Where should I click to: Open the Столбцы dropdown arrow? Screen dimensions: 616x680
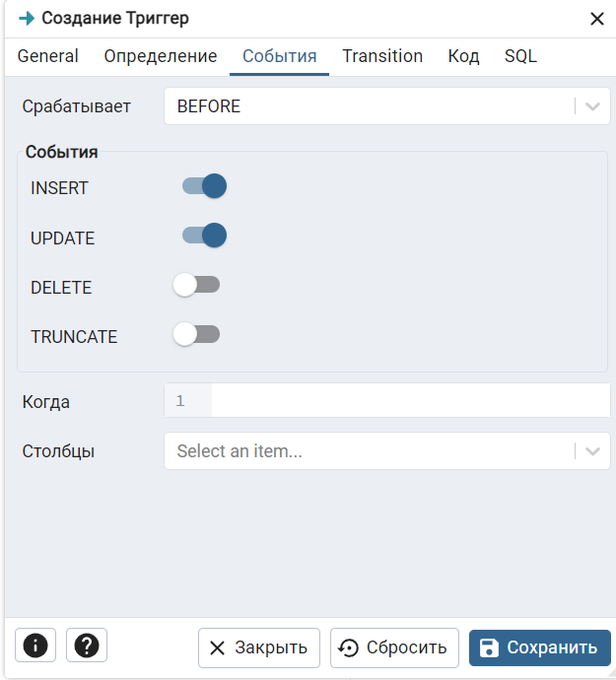(x=592, y=451)
